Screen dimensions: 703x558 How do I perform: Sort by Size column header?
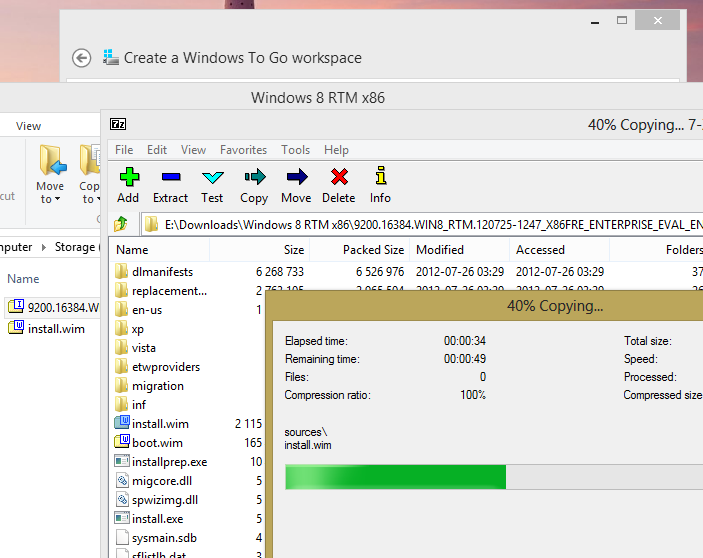pos(260,250)
